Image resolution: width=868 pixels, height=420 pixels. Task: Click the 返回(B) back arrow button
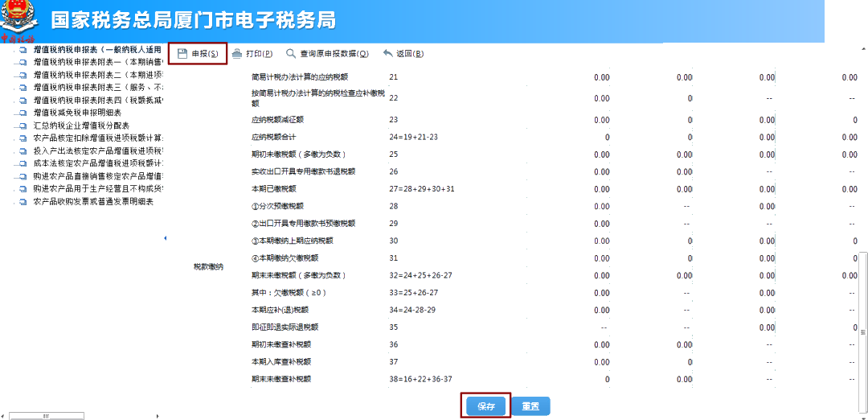pyautogui.click(x=403, y=54)
